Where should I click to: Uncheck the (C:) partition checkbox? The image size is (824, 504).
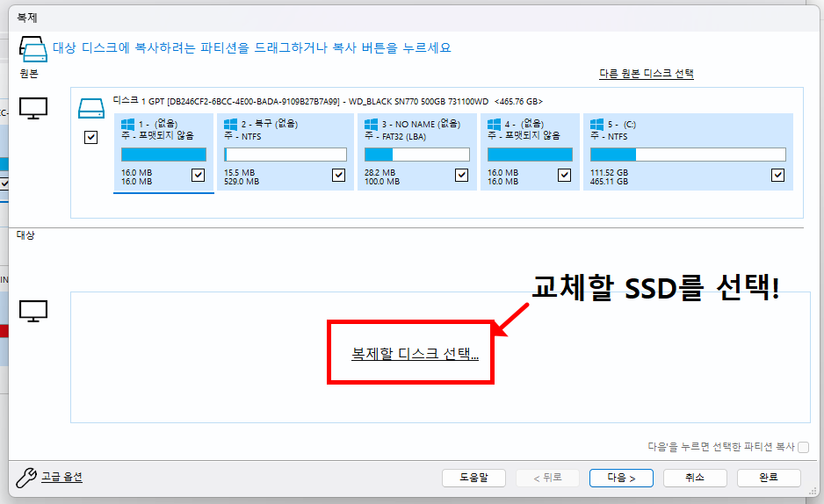[x=777, y=175]
